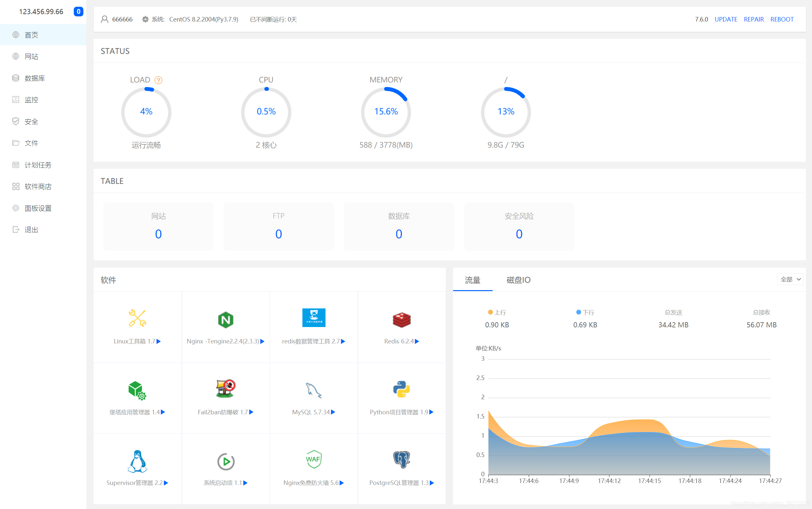812x509 pixels.
Task: Click the LOAD 4% gauge
Action: point(146,112)
